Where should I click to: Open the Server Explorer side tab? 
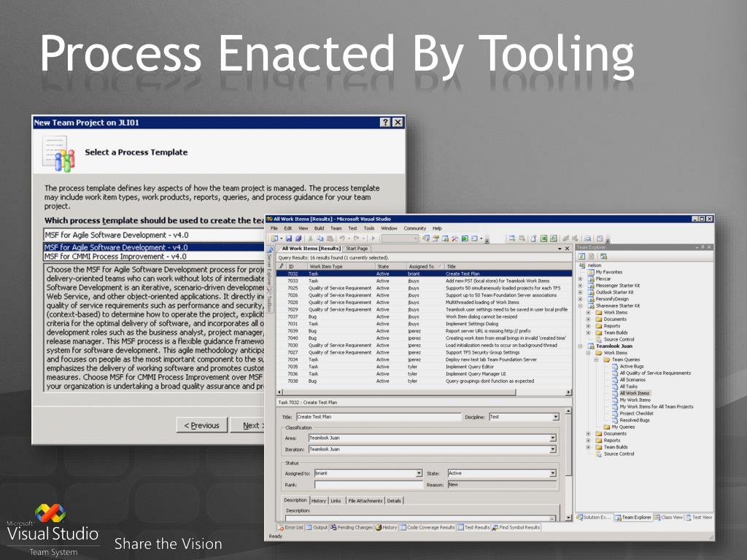coord(270,267)
